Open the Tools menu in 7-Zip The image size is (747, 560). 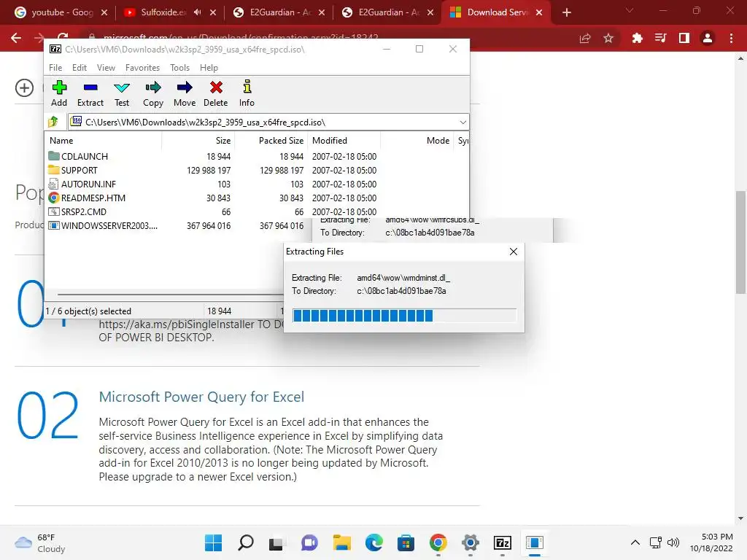pos(179,68)
